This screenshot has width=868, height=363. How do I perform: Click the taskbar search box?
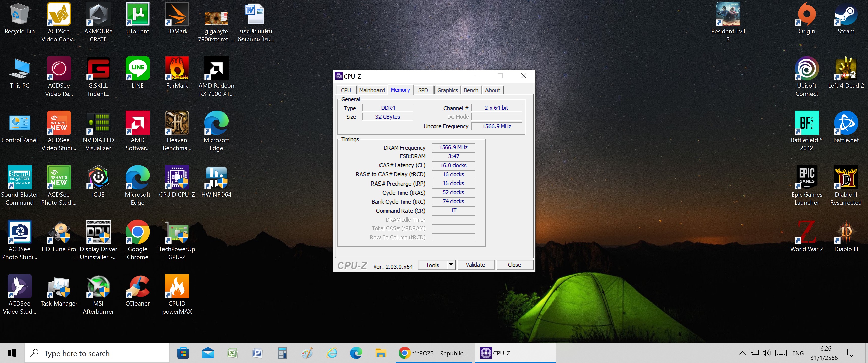98,353
